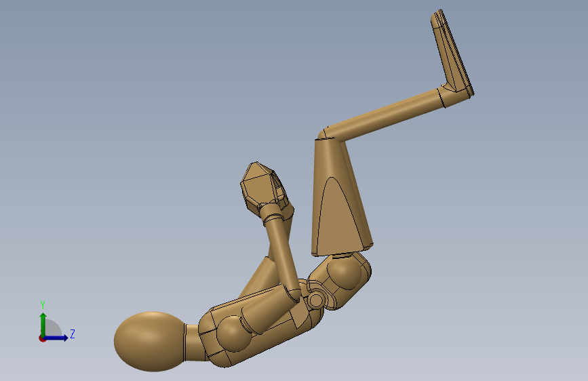Click the red origin point of the triad
The width and height of the screenshot is (588, 381).
(42, 338)
